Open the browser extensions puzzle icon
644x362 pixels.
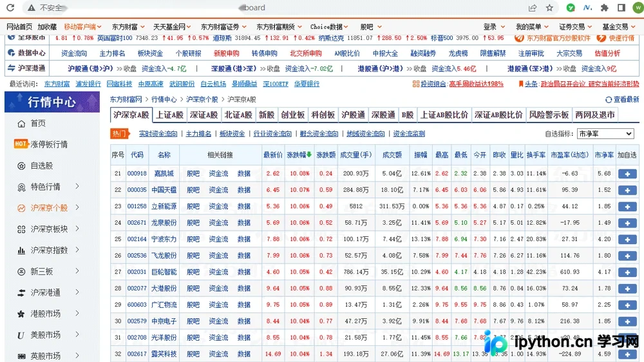[605, 7]
